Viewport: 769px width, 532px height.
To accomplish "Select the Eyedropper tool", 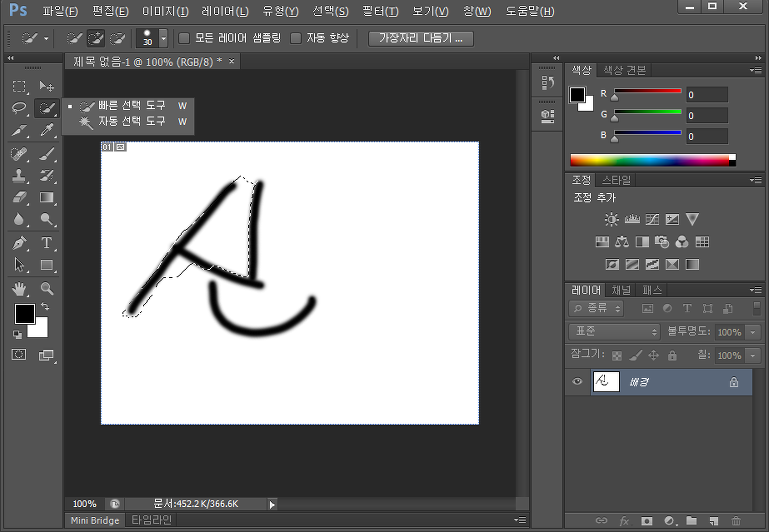I will coord(47,130).
